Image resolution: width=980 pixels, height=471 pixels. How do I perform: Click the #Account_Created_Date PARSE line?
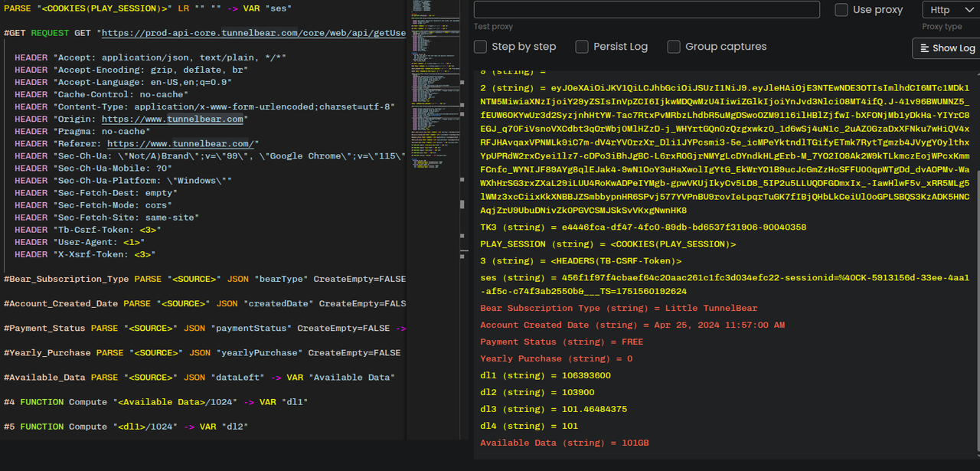coord(204,303)
